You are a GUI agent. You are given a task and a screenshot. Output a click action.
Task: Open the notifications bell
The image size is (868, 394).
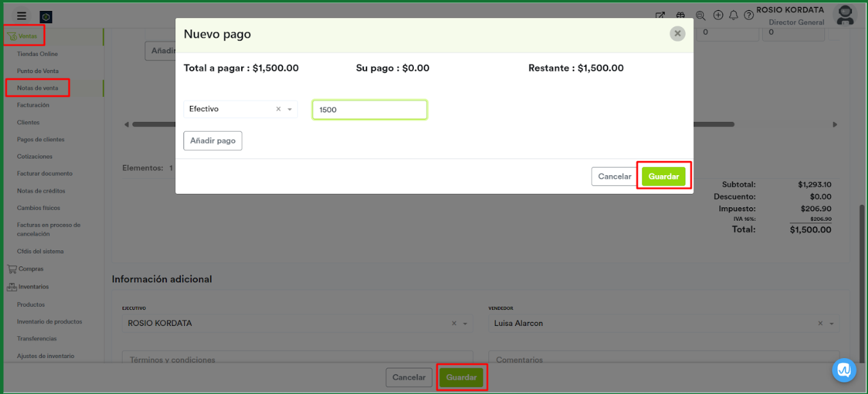coord(733,15)
